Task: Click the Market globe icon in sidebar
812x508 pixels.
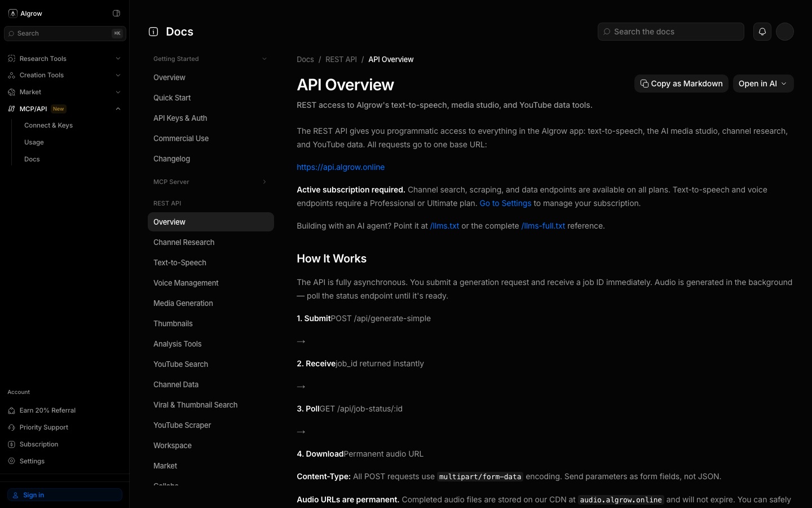Action: [11, 92]
